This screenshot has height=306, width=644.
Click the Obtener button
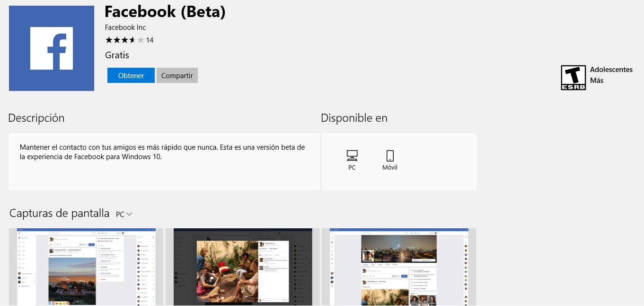tap(131, 75)
